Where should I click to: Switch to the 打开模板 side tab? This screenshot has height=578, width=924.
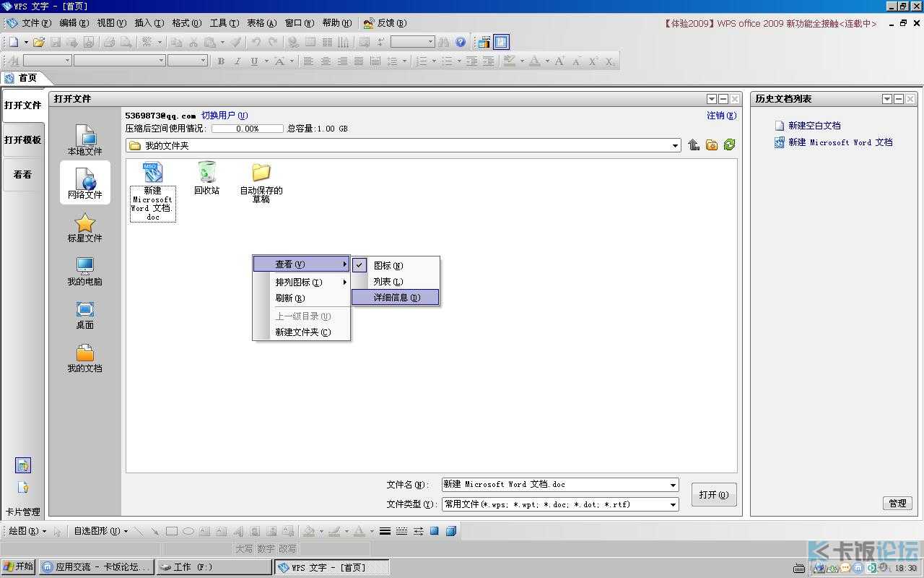tap(23, 139)
